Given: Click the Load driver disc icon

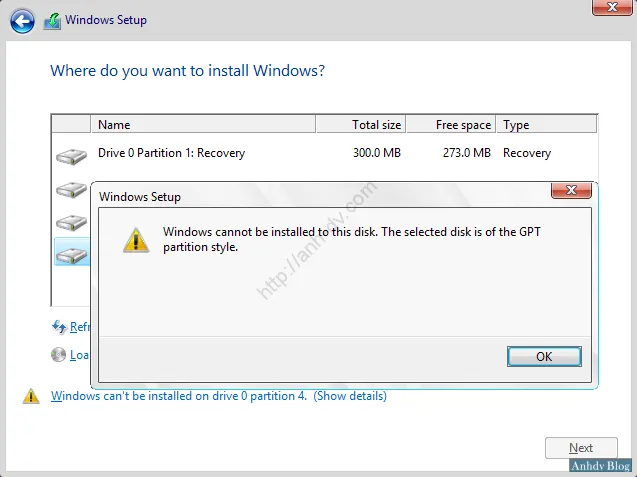Looking at the screenshot, I should (x=58, y=354).
